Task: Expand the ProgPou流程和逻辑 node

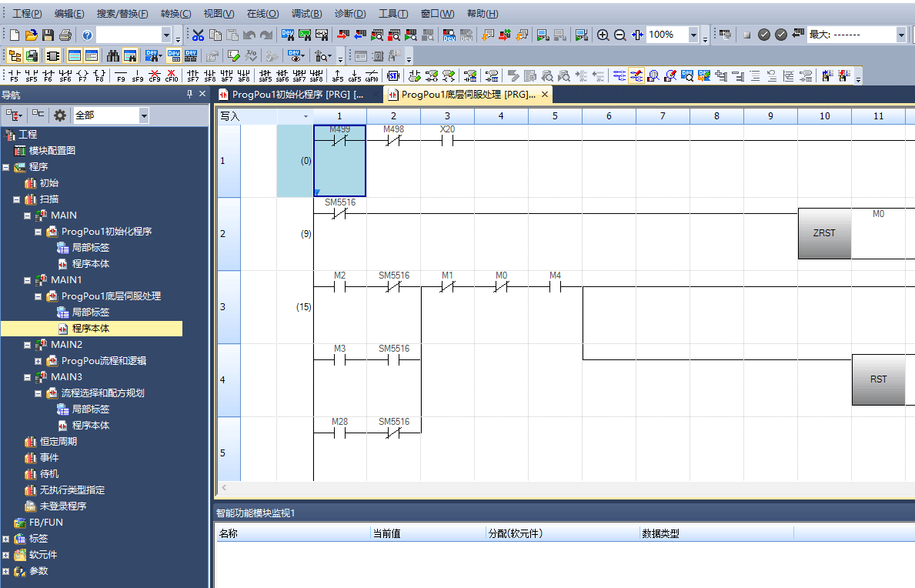Action: [38, 361]
